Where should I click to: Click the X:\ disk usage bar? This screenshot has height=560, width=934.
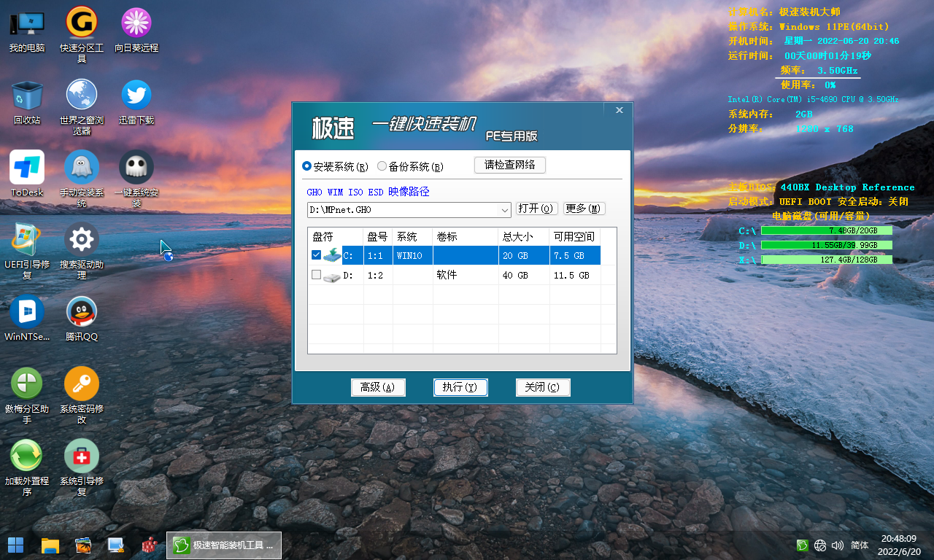(827, 260)
